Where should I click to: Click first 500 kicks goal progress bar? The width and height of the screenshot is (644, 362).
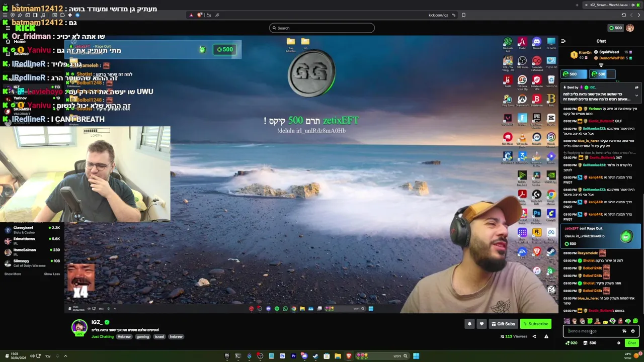[x=574, y=74]
